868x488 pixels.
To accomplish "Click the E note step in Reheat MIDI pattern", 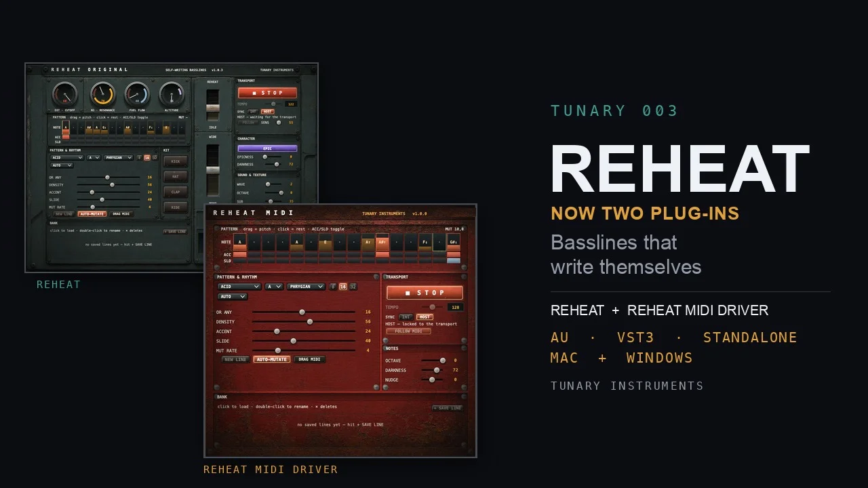I will click(x=325, y=242).
